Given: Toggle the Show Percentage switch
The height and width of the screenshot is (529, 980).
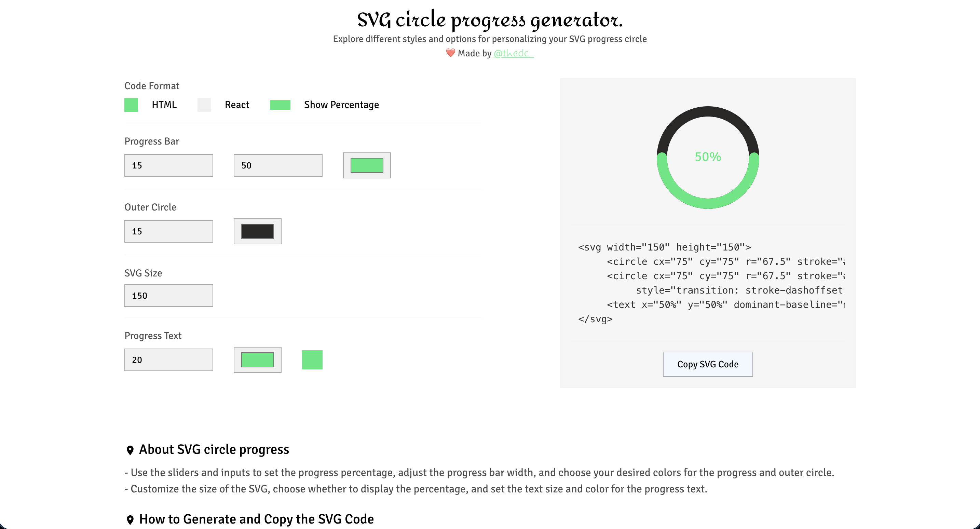Looking at the screenshot, I should (280, 105).
